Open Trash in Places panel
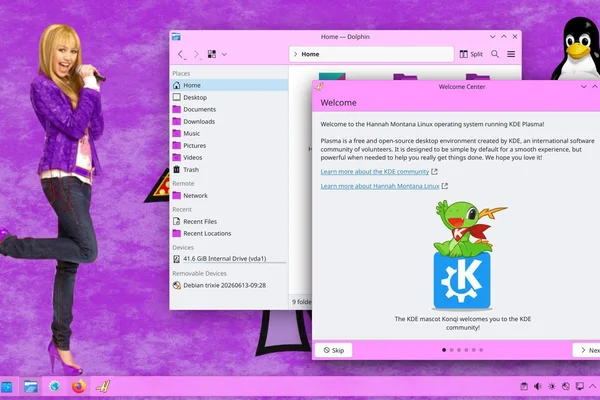This screenshot has height=400, width=600. (x=229, y=170)
